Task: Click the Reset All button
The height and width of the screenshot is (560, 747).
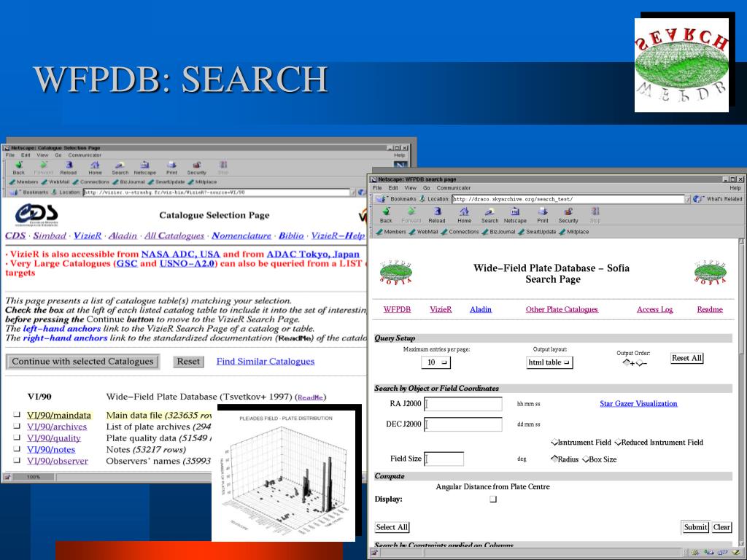Action: tap(686, 358)
